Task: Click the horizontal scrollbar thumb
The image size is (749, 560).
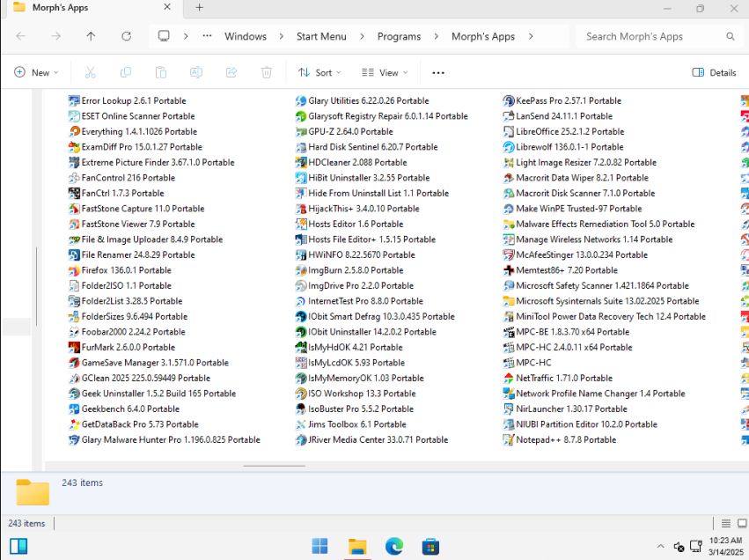Action: [275, 466]
